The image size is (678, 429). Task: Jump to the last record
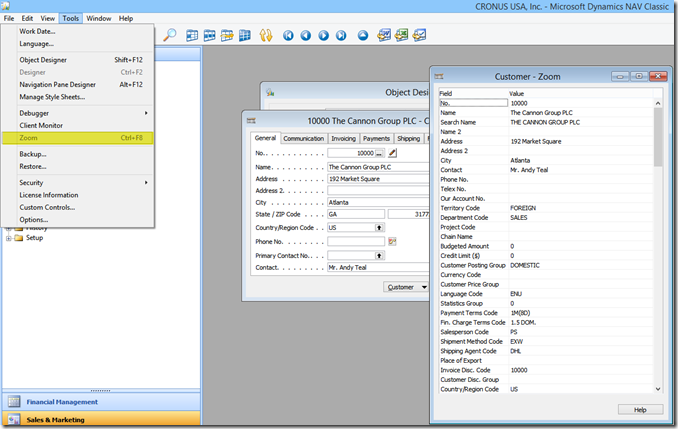(x=342, y=35)
